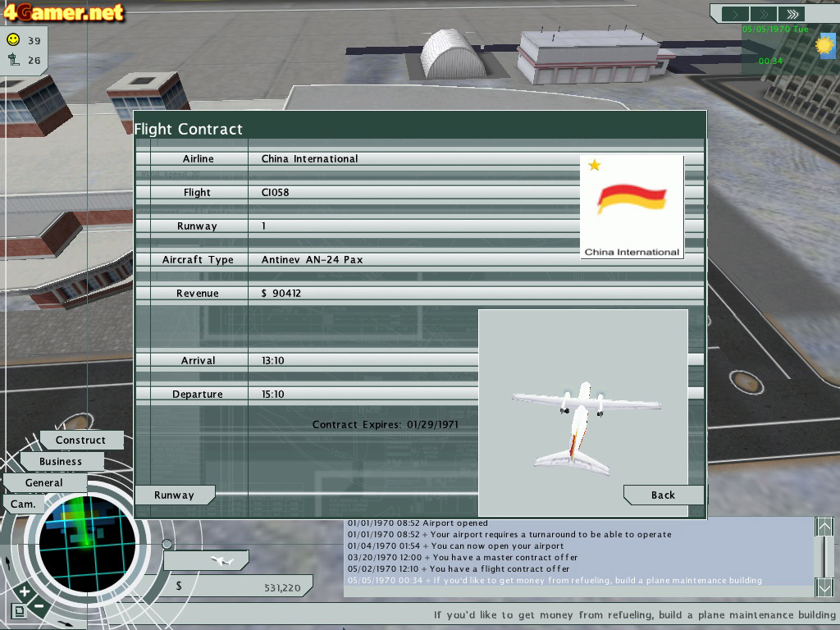Set game speed to triple-arrow fastest
840x630 pixels.
(x=792, y=14)
